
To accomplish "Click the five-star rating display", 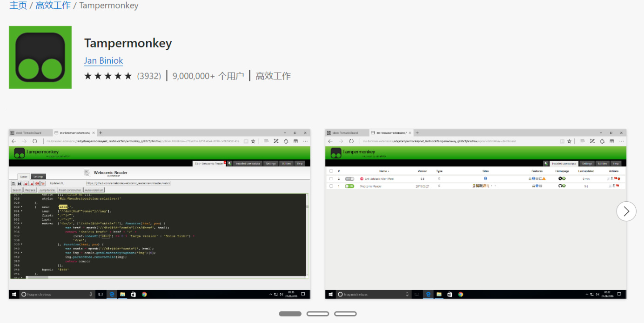I will [x=108, y=76].
